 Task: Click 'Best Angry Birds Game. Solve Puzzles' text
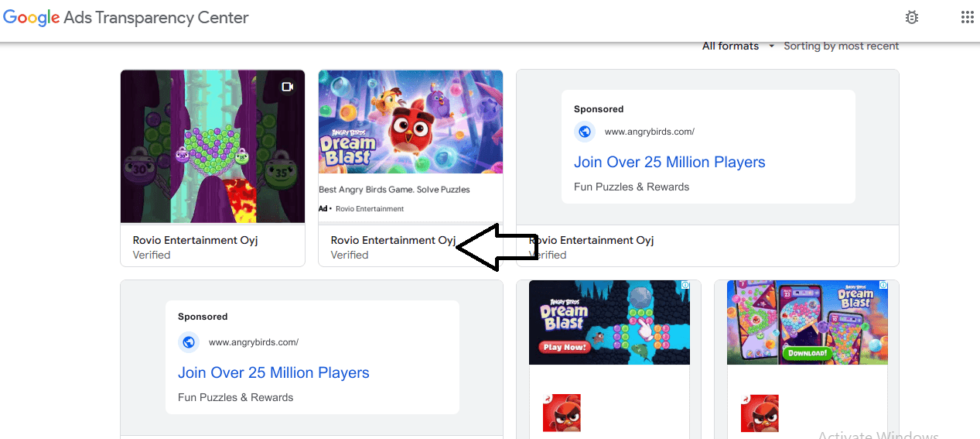pos(394,190)
